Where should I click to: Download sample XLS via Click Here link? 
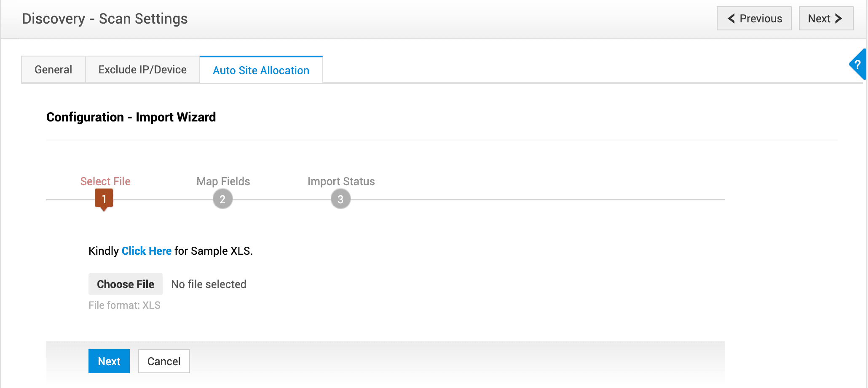146,251
